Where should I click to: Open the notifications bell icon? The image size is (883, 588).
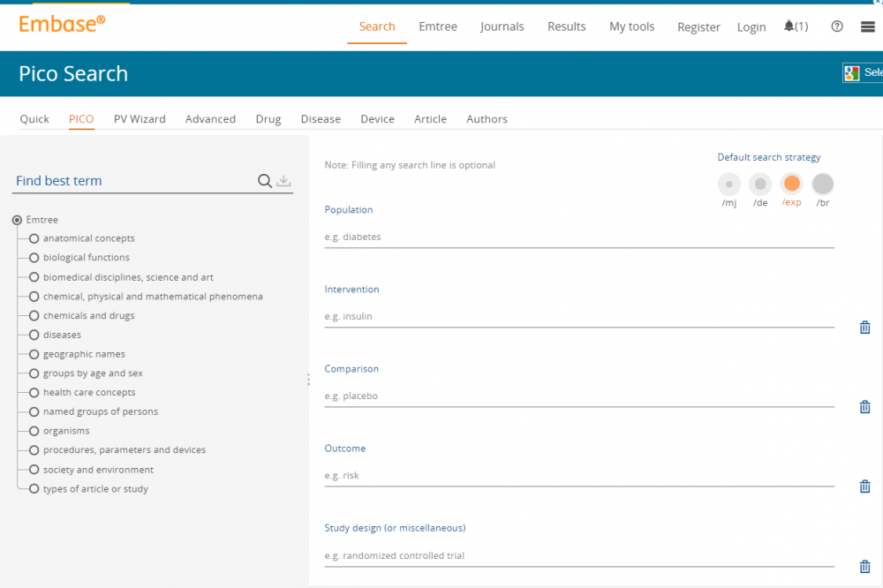click(789, 26)
